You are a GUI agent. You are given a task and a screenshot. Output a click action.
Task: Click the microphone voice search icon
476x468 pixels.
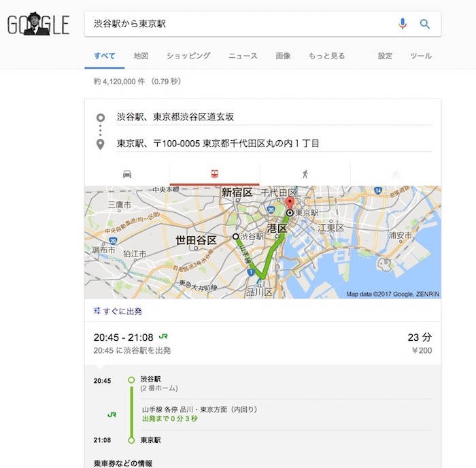(x=403, y=24)
